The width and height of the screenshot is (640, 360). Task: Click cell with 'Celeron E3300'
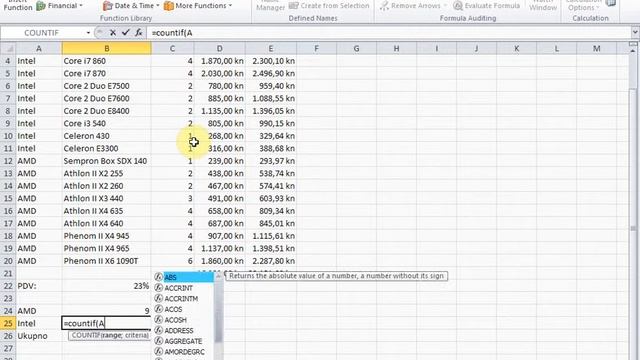107,148
